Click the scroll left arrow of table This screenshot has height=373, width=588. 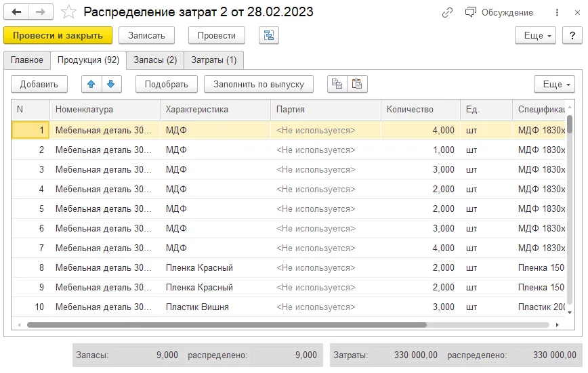tap(19, 325)
